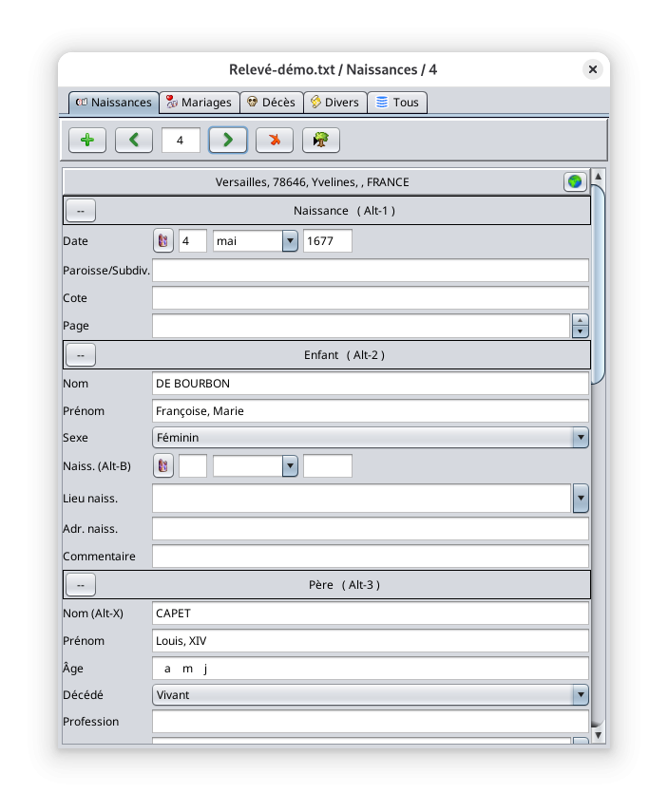The width and height of the screenshot is (668, 812).
Task: Open the Décès tab
Action: pos(272,103)
